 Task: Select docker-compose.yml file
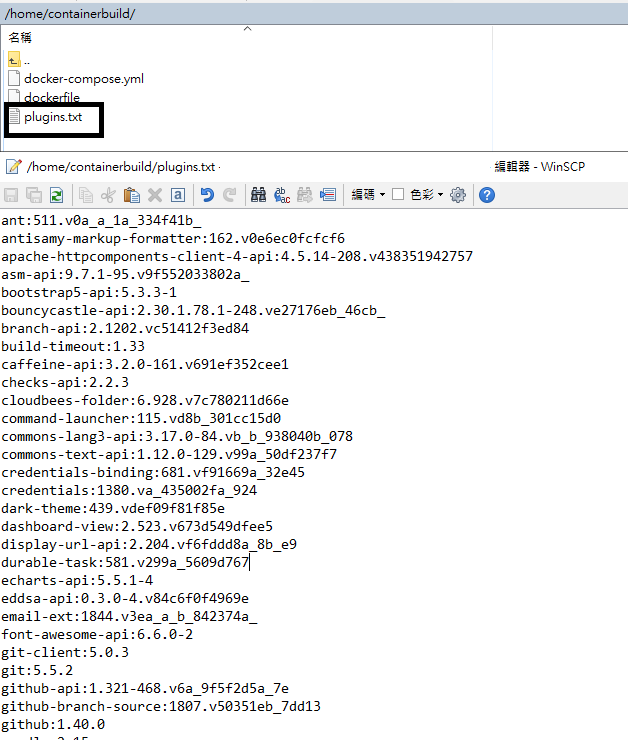pos(76,78)
